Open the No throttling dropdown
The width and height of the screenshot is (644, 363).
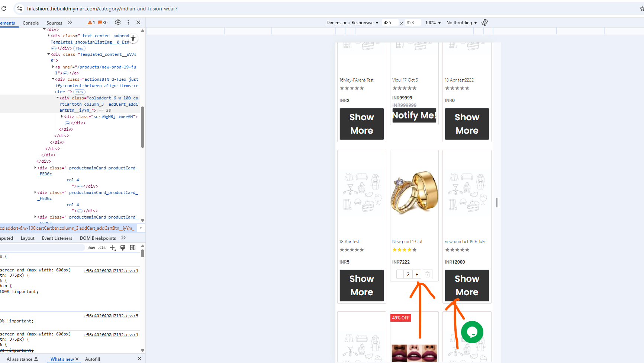coord(461,23)
